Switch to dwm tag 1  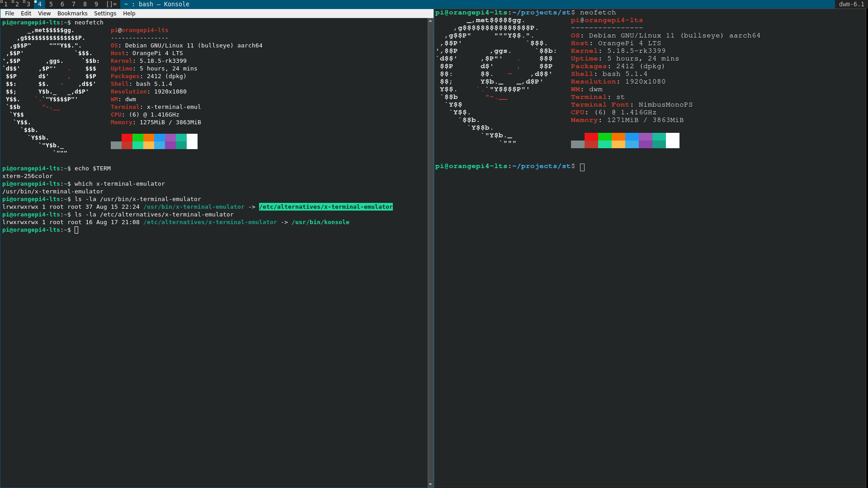coord(5,4)
